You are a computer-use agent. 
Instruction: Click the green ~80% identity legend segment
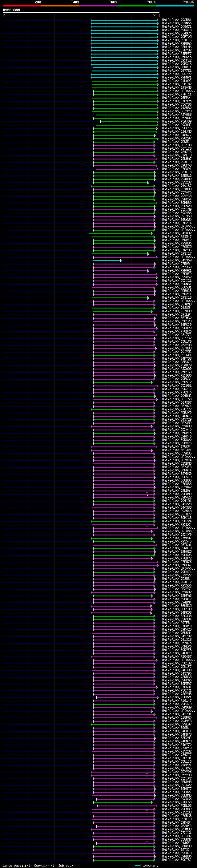point(137,6)
